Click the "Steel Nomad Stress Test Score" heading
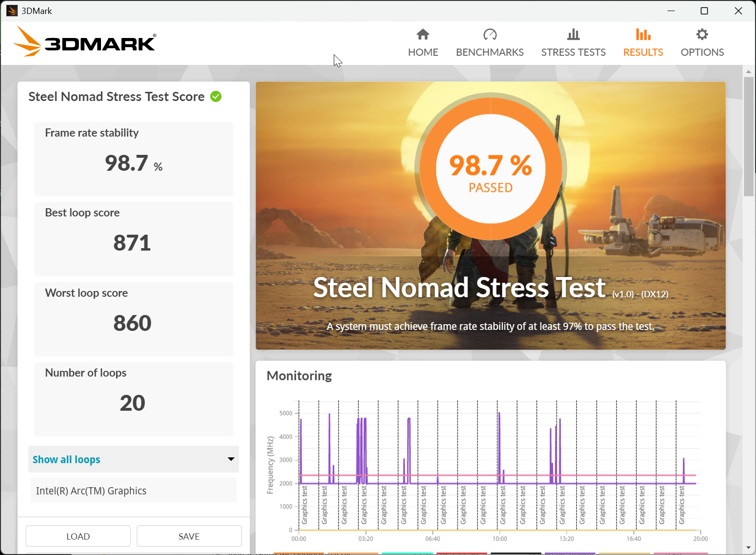The height and width of the screenshot is (555, 756). pyautogui.click(x=116, y=97)
